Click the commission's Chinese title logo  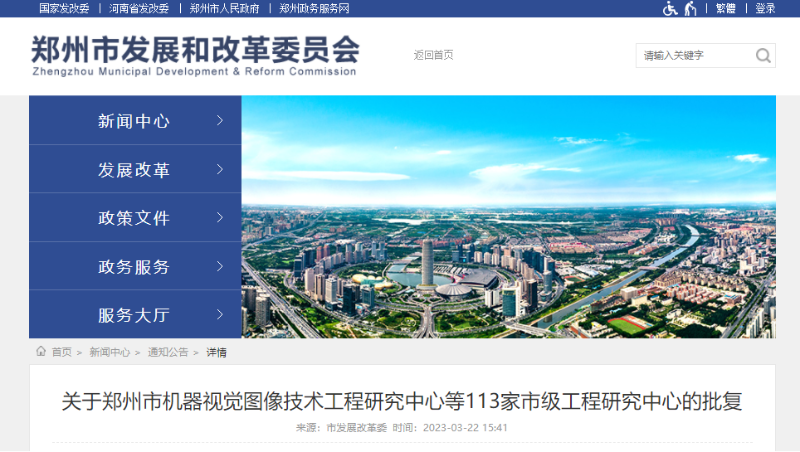coord(195,48)
